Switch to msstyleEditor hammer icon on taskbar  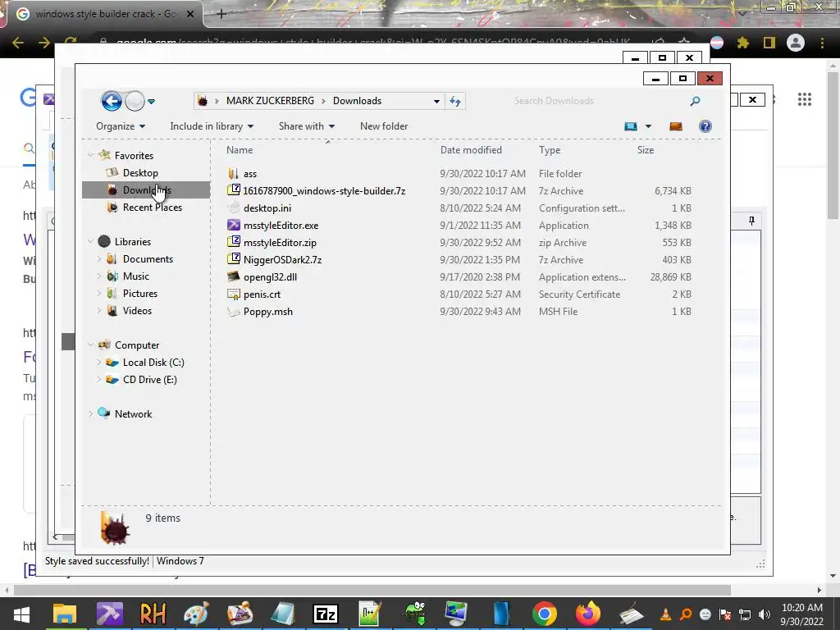[109, 614]
